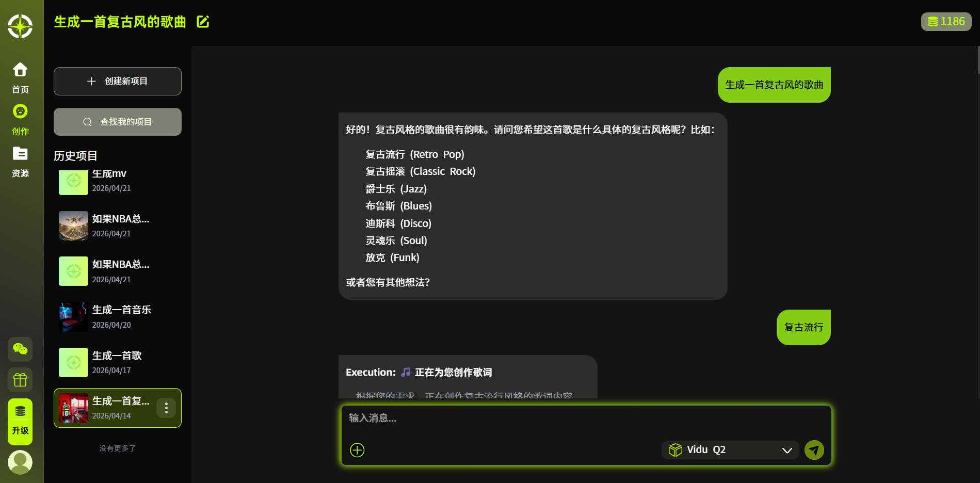Click the 创建新项目 button

[x=118, y=81]
